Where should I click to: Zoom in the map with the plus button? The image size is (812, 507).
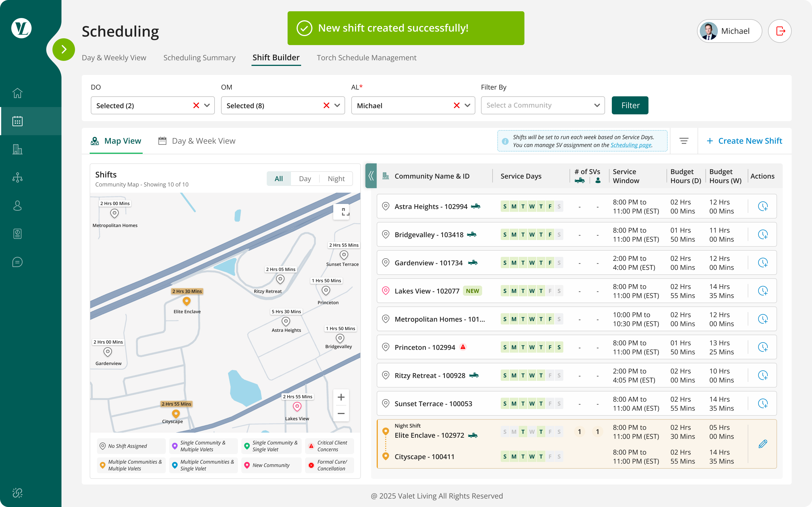tap(341, 397)
